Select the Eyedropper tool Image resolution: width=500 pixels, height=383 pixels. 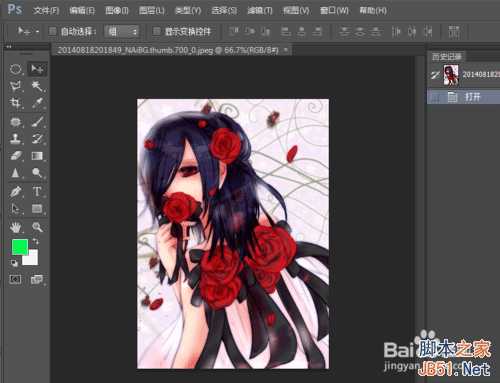click(37, 102)
